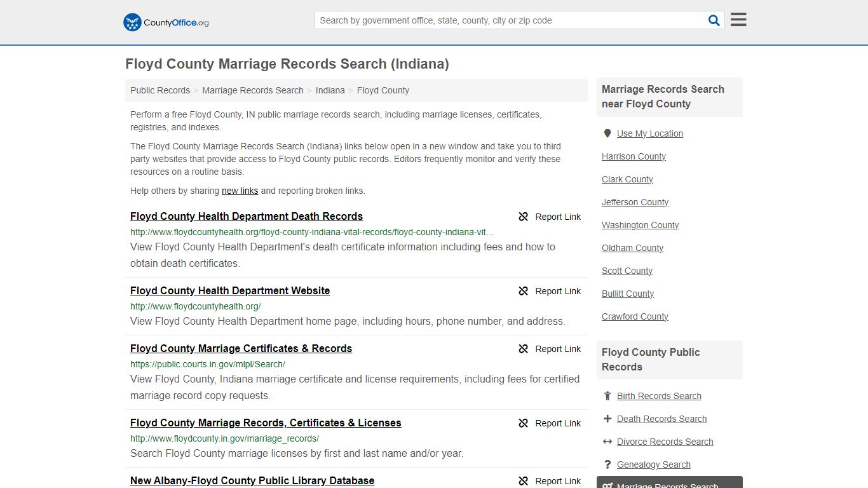Open Floyd County Marriage Records, Certificates & Licenses
The height and width of the screenshot is (488, 868).
click(x=266, y=423)
